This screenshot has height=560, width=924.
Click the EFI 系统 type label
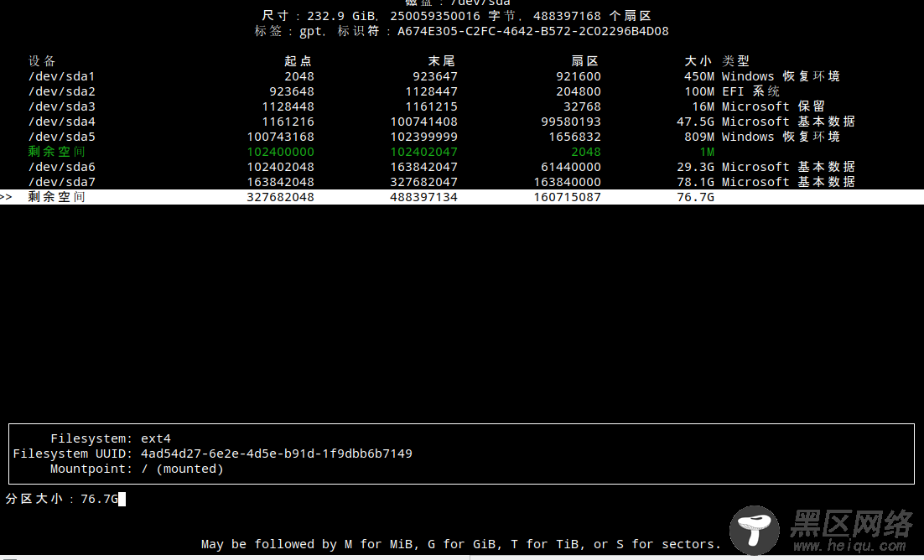pos(750,91)
